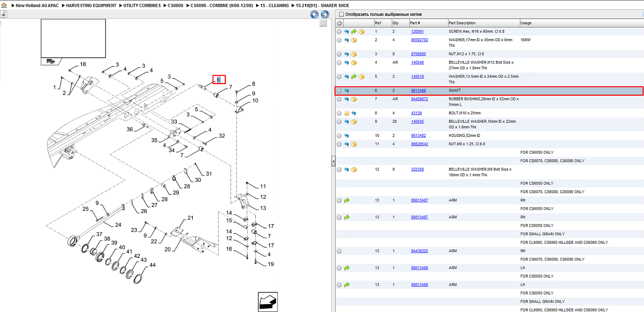
Task: Click the small square button under navigation arrows
Action: (x=323, y=24)
